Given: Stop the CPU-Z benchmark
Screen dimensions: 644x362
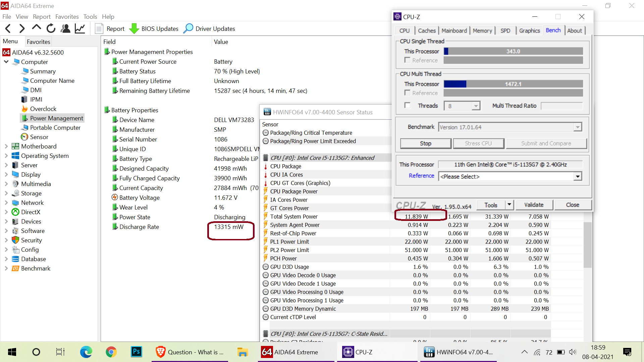Looking at the screenshot, I should 426,143.
